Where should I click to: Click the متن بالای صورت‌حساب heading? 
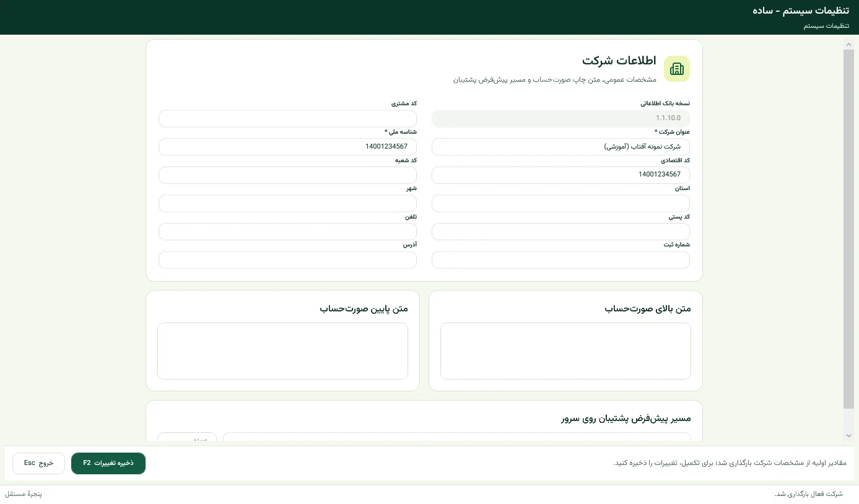(648, 308)
